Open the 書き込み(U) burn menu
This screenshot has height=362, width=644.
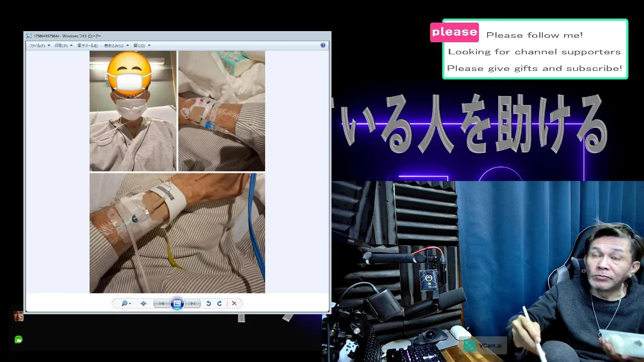(x=116, y=46)
